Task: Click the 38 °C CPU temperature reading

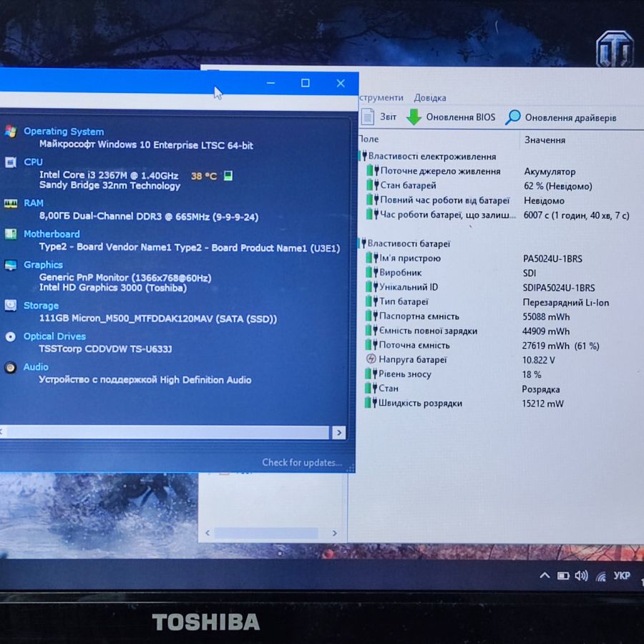Action: 204,176
